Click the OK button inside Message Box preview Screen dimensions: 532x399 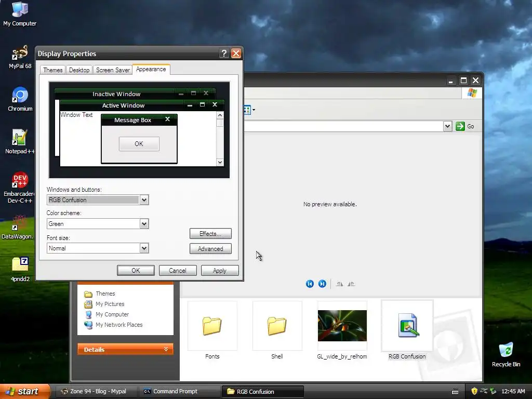(x=139, y=144)
